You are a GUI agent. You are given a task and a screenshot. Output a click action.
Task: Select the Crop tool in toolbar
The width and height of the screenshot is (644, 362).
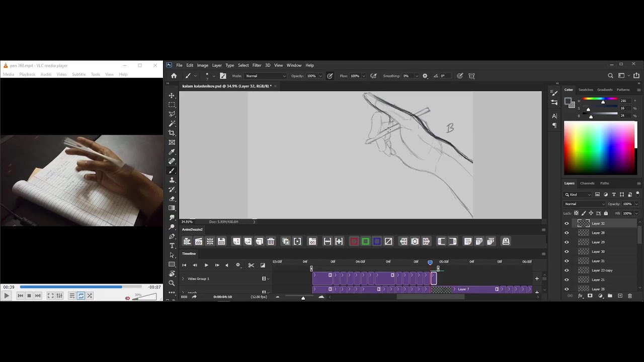(x=172, y=133)
